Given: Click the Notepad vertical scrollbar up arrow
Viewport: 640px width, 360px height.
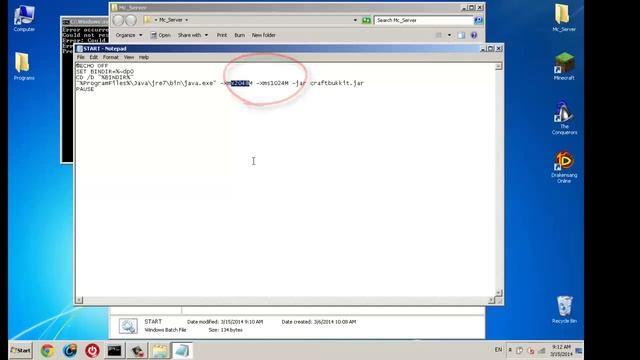Looking at the screenshot, I should coord(498,67).
